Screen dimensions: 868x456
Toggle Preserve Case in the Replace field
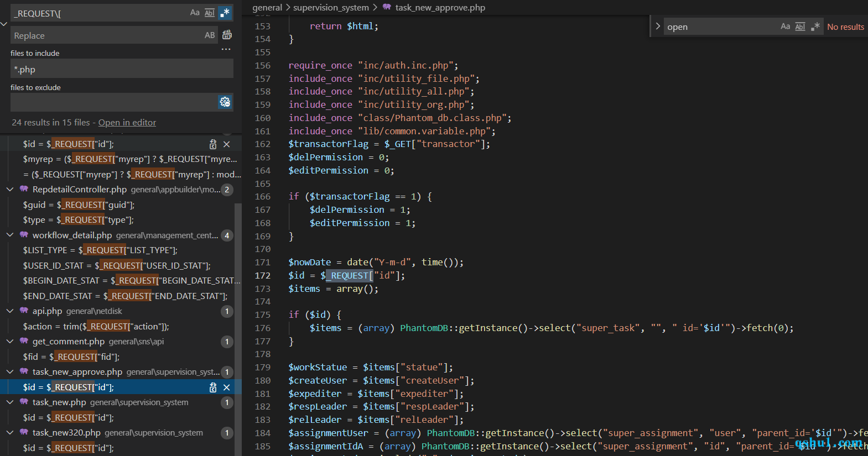210,35
